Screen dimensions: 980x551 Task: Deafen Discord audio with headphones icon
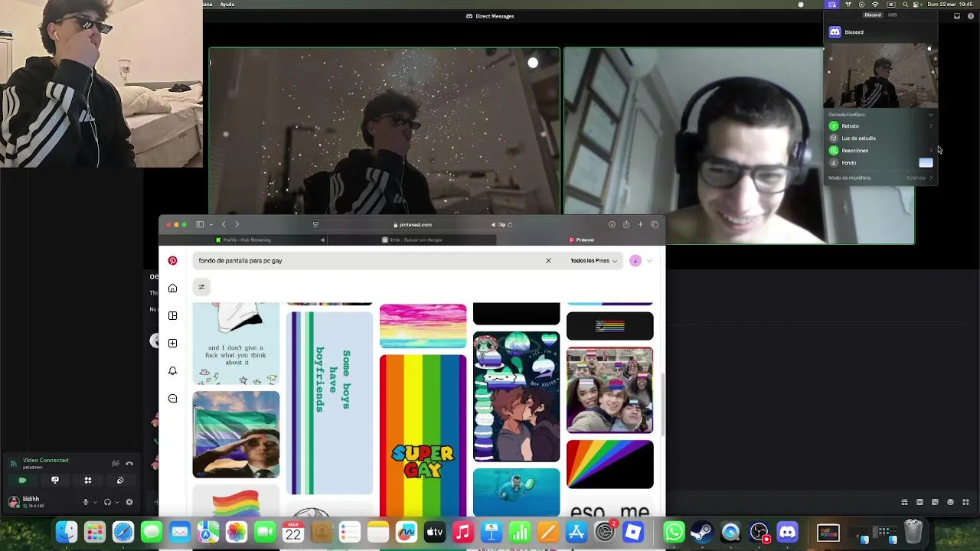(x=107, y=502)
